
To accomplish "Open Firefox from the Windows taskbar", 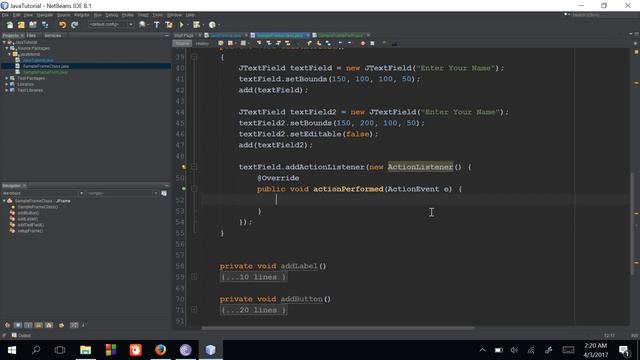I will point(160,350).
